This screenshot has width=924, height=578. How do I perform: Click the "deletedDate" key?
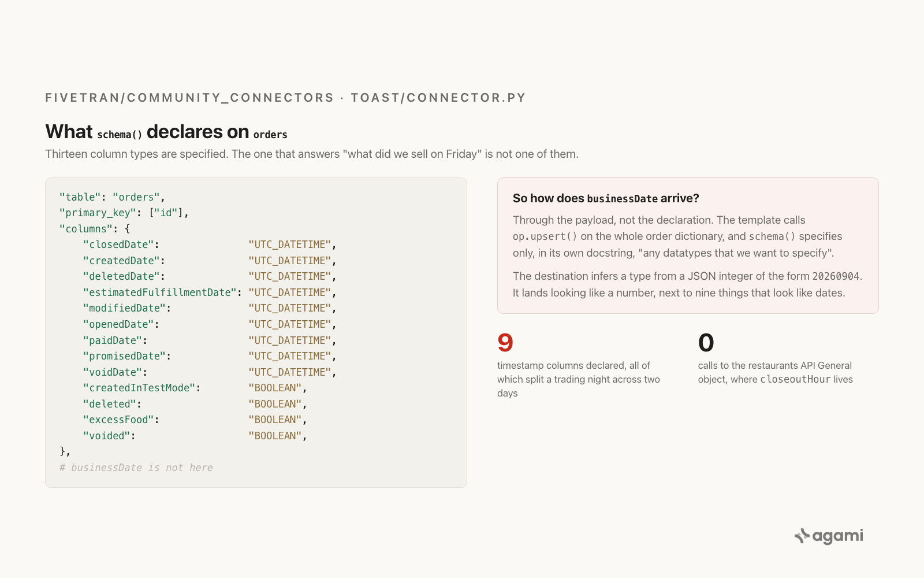click(121, 276)
